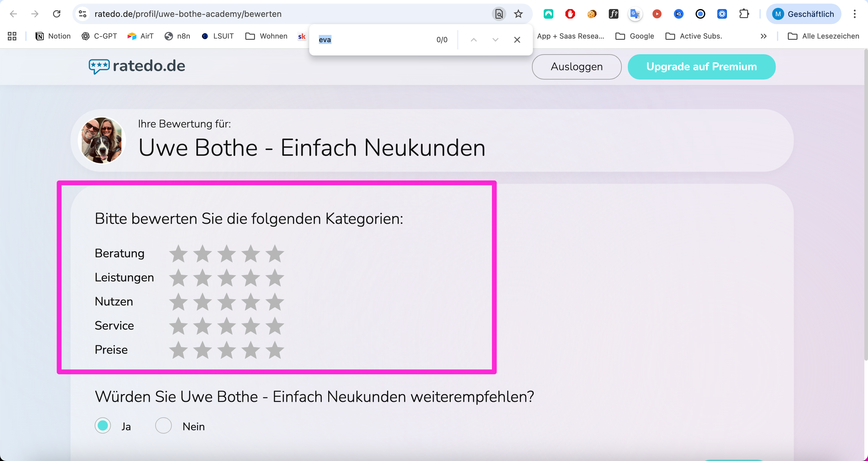Screen dimensions: 868x461
Task: Open the sk bookmark
Action: point(302,36)
